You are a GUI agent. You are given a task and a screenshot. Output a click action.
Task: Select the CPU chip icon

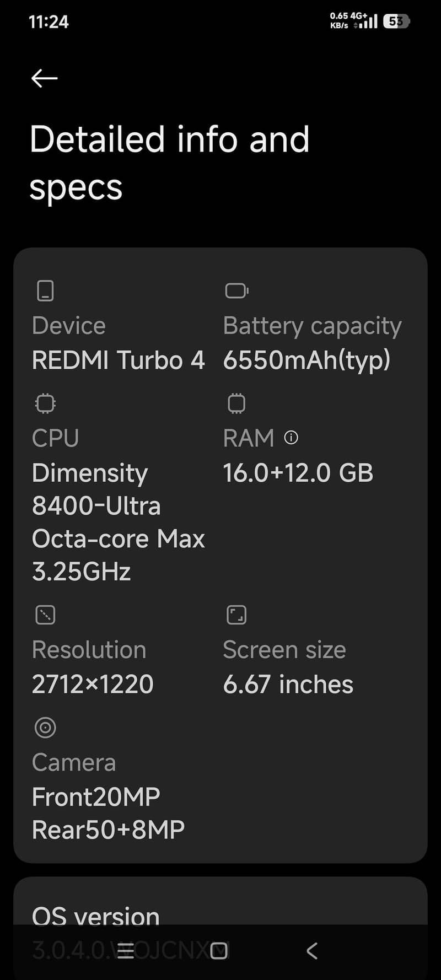click(45, 403)
